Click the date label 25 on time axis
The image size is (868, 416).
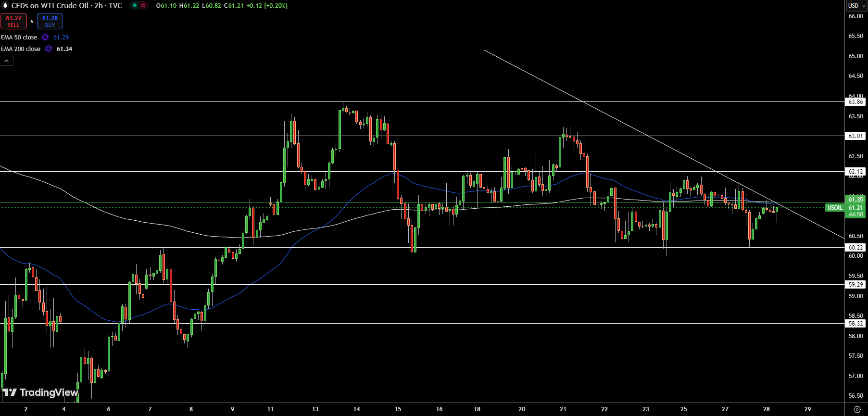pyautogui.click(x=684, y=409)
